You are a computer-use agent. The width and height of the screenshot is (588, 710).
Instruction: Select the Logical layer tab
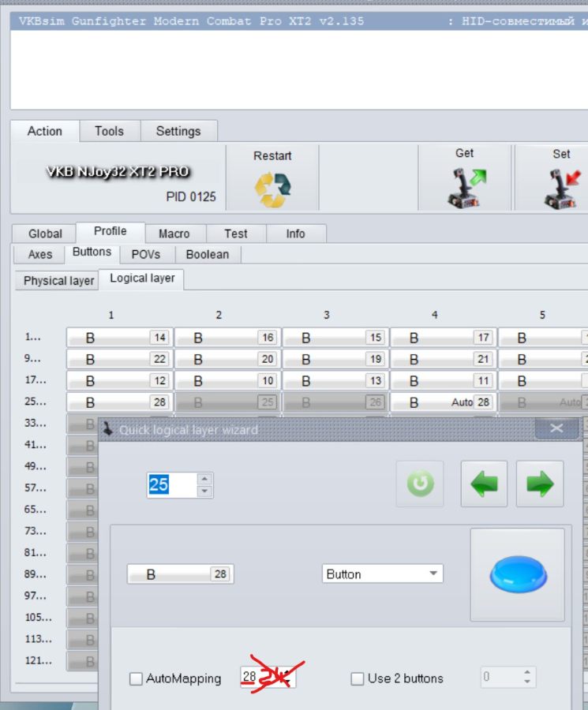pyautogui.click(x=142, y=278)
